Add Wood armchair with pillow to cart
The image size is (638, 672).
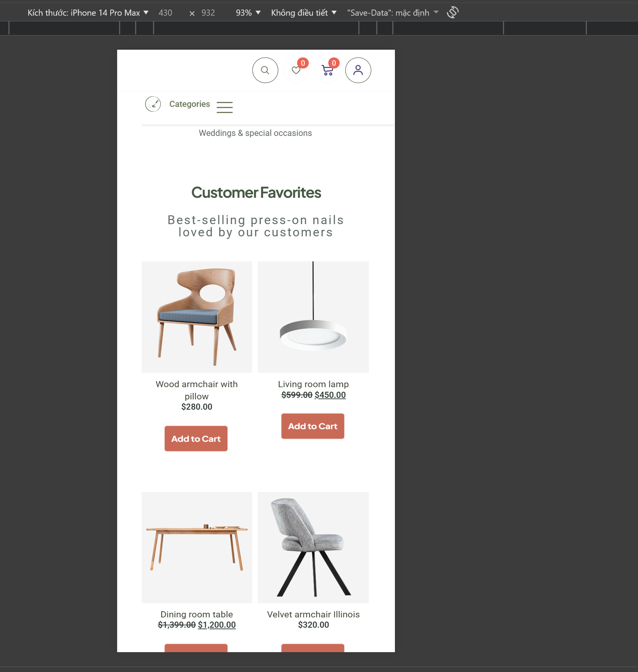[x=196, y=439]
